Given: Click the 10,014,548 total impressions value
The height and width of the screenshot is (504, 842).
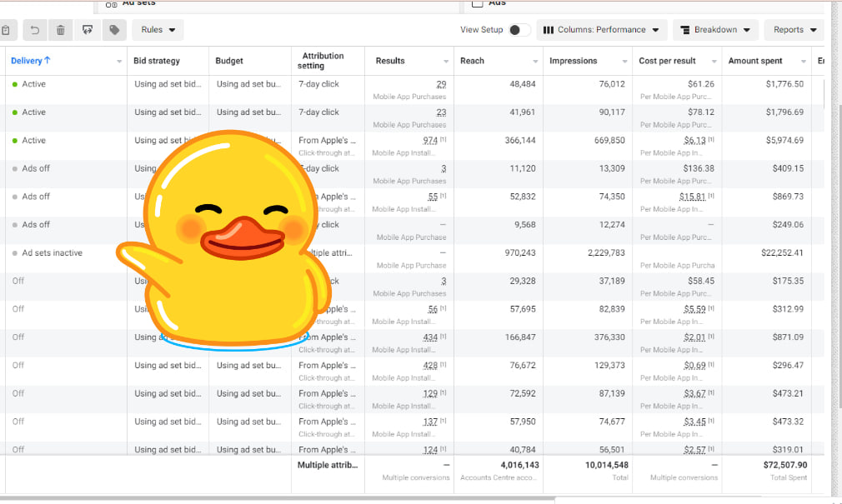Looking at the screenshot, I should [606, 465].
